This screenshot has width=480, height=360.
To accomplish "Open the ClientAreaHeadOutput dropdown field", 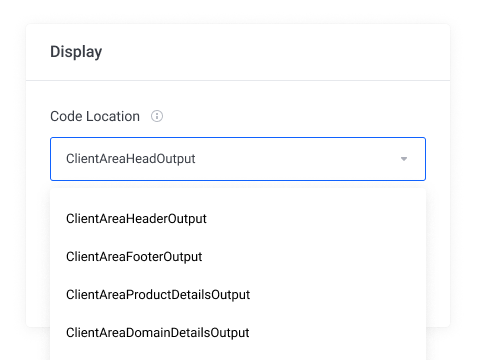I will 238,159.
